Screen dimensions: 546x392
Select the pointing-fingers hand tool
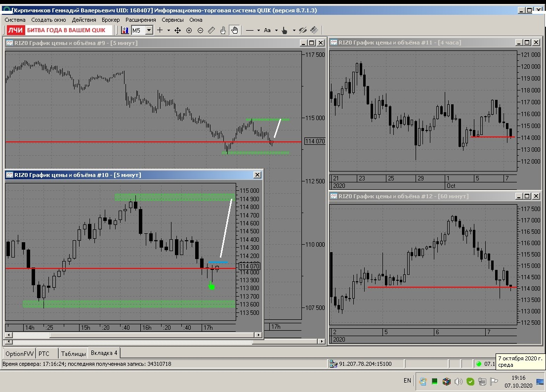[223, 30]
